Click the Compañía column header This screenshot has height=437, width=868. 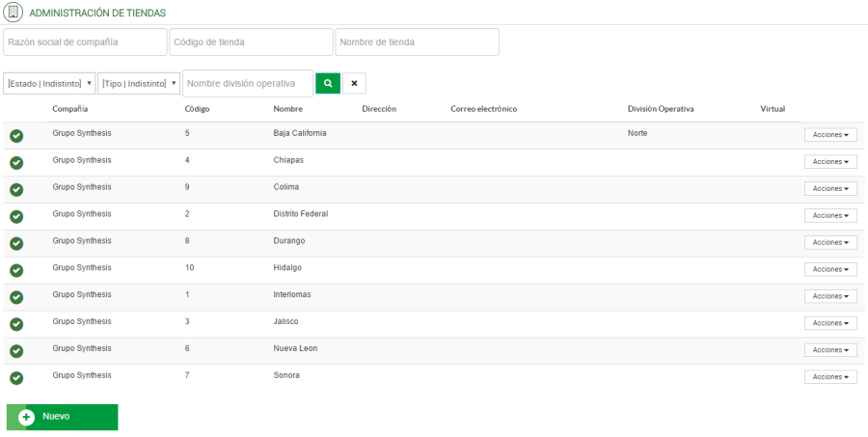point(70,109)
